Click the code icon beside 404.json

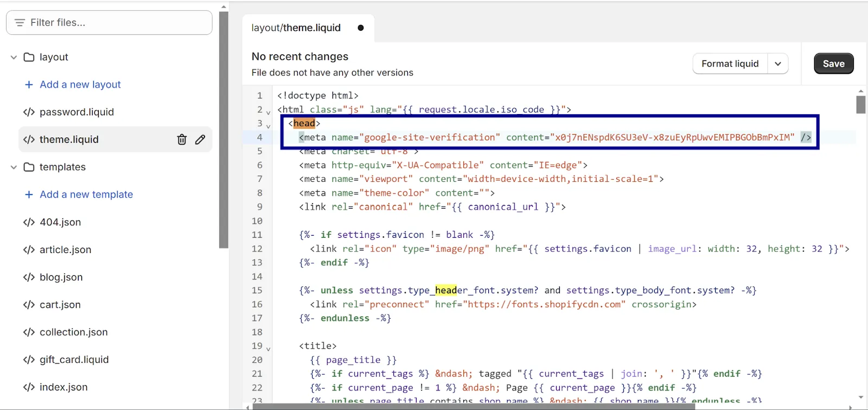pos(29,222)
